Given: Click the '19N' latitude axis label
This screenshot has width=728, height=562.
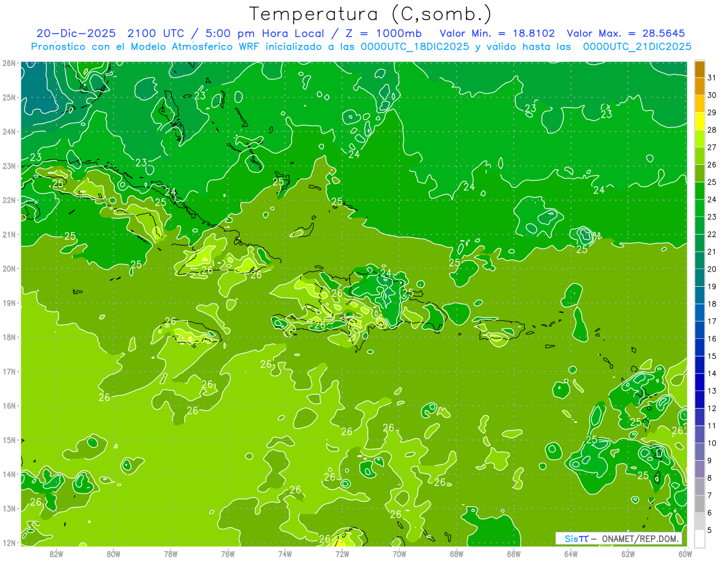Looking at the screenshot, I should [x=8, y=303].
